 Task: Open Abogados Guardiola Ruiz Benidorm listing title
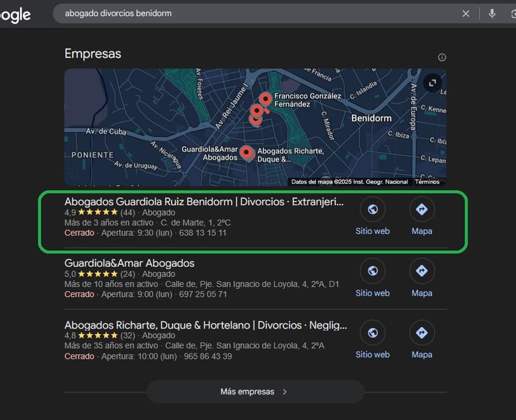pos(204,202)
